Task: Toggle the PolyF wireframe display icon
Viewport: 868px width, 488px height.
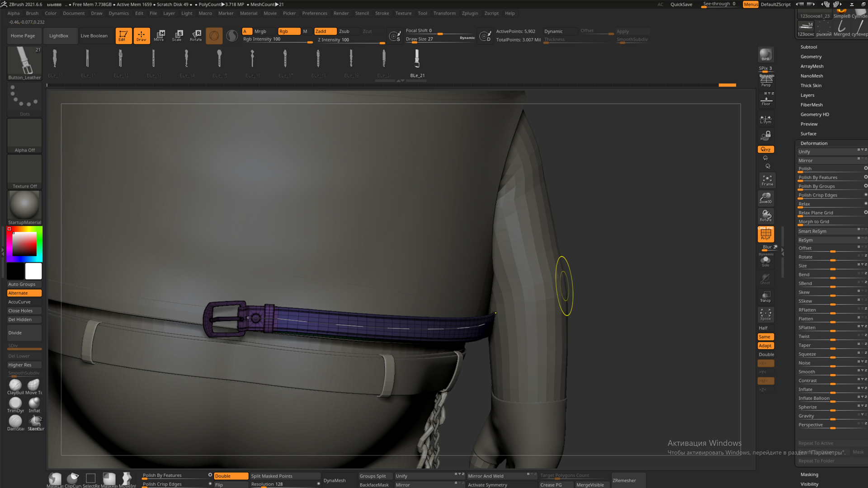Action: click(x=765, y=234)
